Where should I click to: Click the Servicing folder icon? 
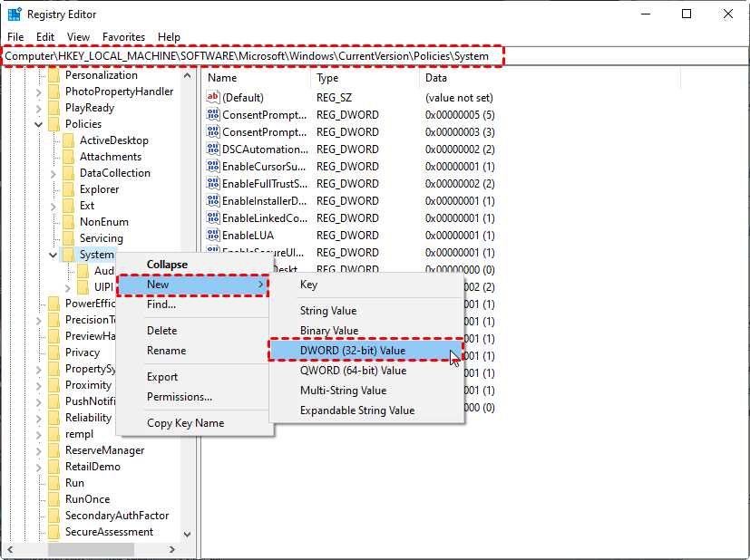click(68, 238)
